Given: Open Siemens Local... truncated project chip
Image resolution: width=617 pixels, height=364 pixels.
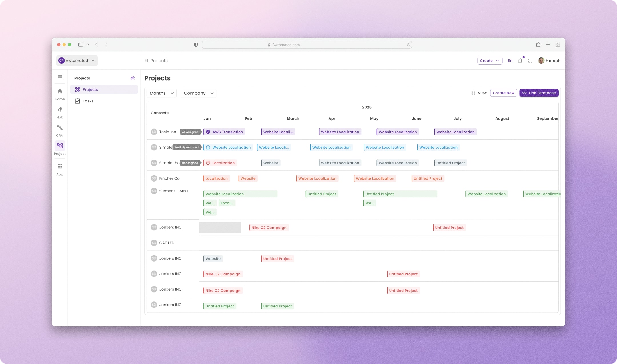Looking at the screenshot, I should coord(227,203).
